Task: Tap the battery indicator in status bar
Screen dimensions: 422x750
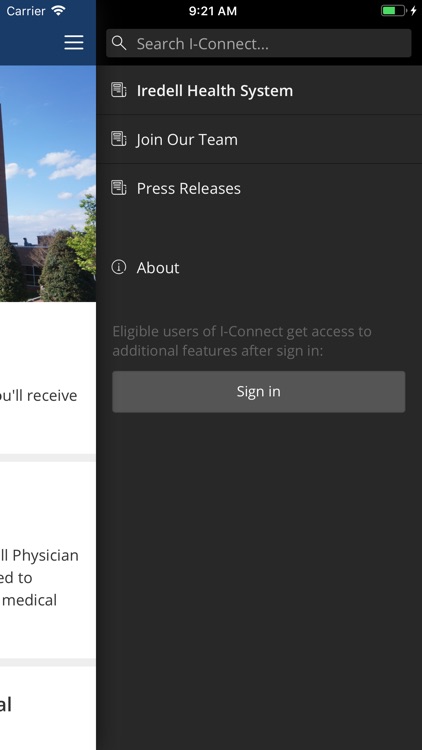Action: click(393, 11)
